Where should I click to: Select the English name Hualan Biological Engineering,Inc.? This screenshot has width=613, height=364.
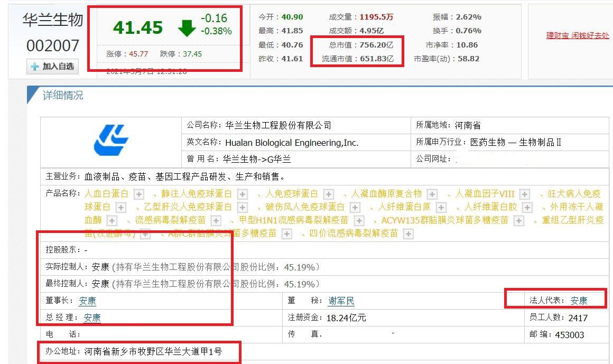click(292, 143)
